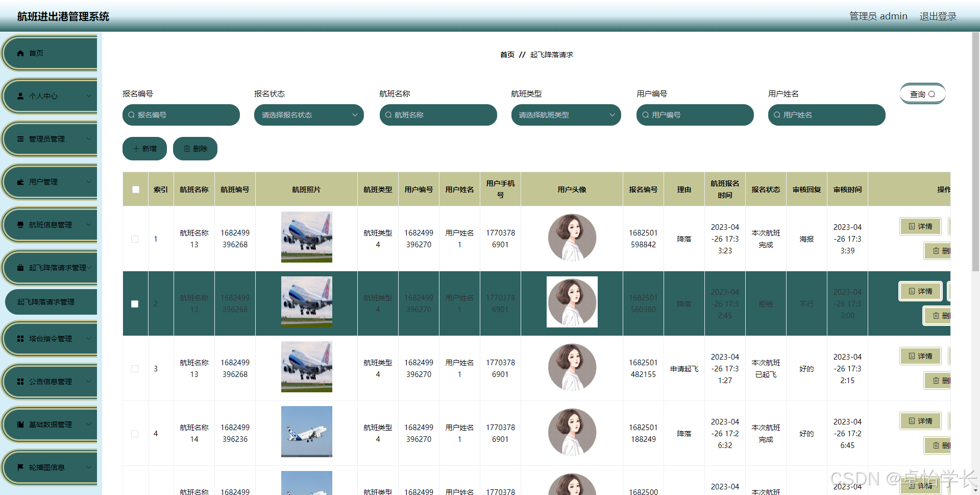Screen dimensions: 980x495
Task: Click search icon in 航班名称 field
Action: coord(388,115)
